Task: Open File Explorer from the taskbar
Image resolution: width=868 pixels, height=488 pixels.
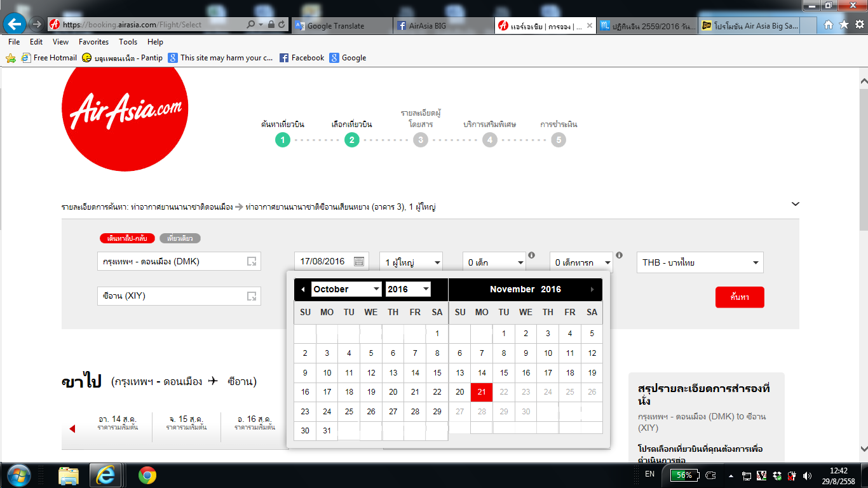Action: (x=68, y=475)
